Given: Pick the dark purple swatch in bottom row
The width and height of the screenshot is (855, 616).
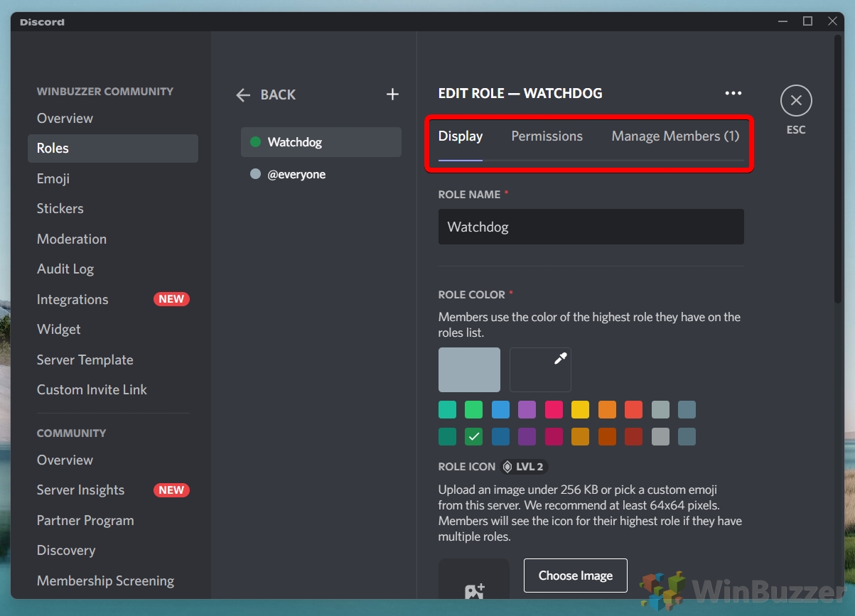Looking at the screenshot, I should point(527,436).
